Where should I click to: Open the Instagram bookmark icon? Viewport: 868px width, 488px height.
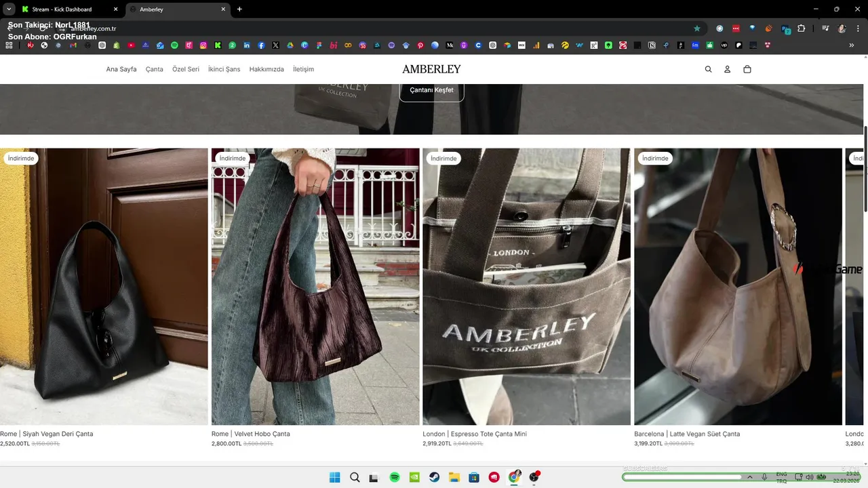[x=203, y=45]
